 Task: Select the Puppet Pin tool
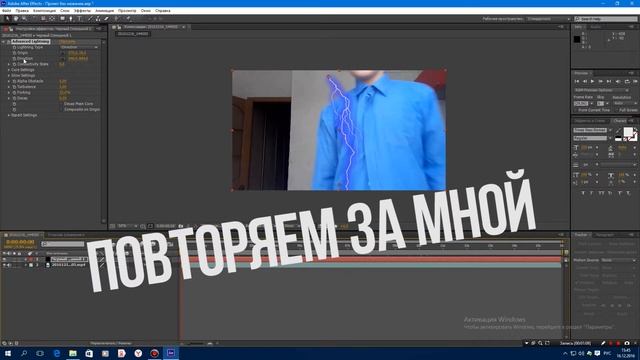(128, 18)
